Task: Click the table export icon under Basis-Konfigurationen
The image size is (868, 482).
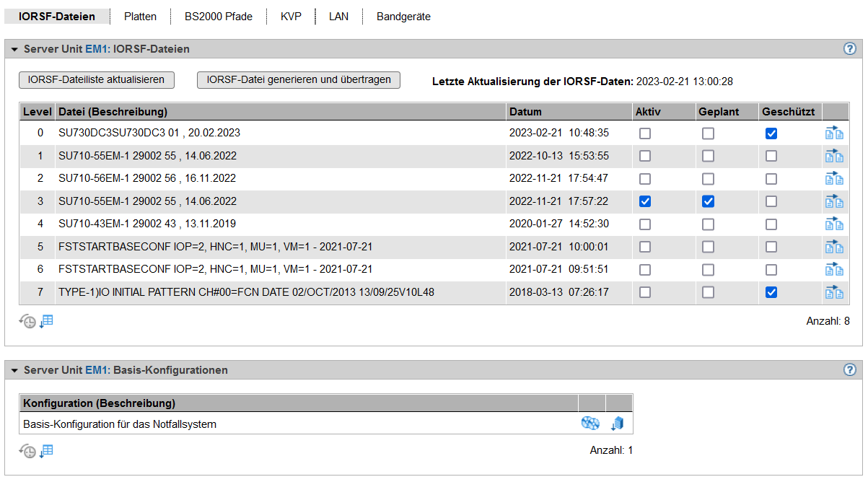Action: 46,451
